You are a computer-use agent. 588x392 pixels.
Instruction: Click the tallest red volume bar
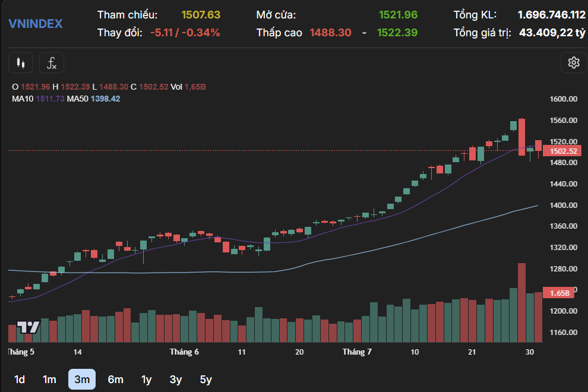[x=521, y=303]
